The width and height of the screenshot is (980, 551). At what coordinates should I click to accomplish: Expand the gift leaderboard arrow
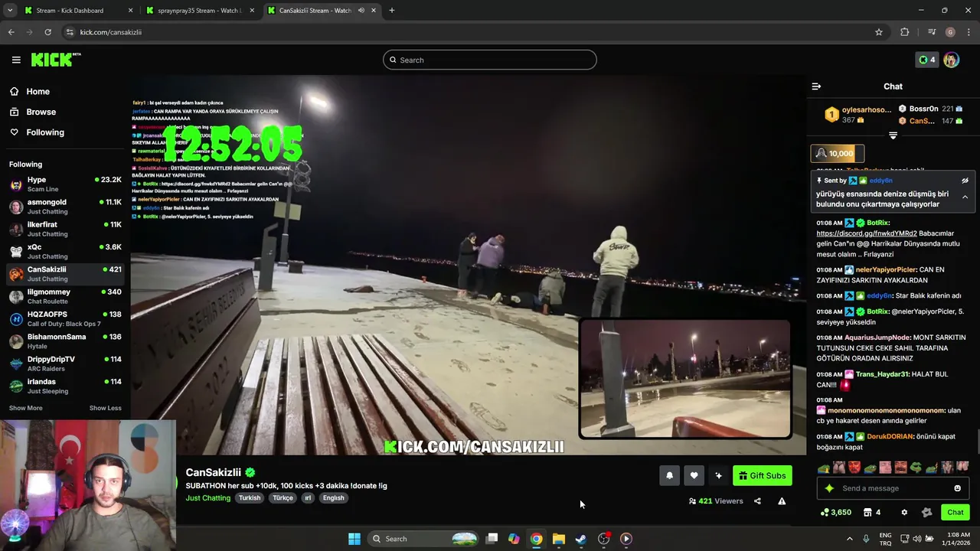[x=893, y=135]
